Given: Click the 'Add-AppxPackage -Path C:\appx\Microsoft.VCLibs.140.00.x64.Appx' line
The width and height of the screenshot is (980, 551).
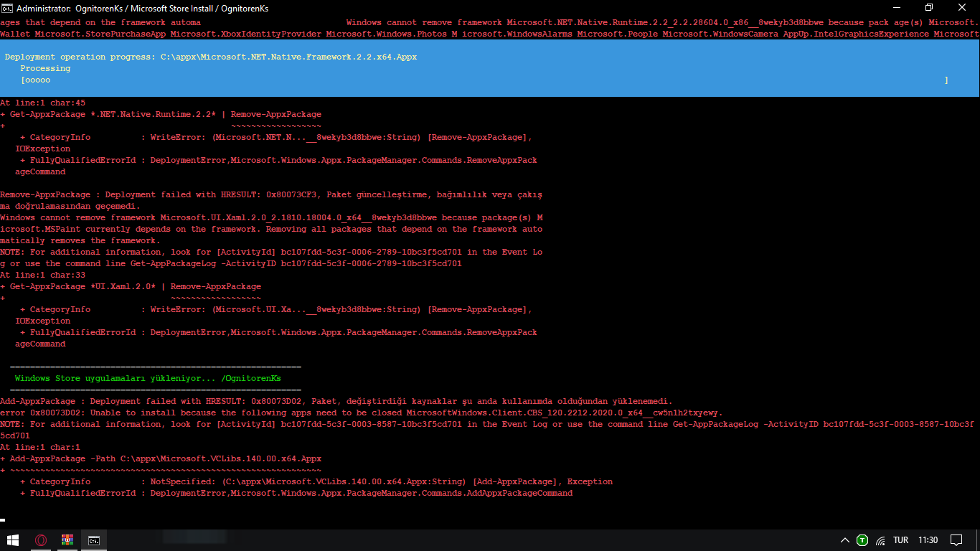Looking at the screenshot, I should click(x=161, y=458).
